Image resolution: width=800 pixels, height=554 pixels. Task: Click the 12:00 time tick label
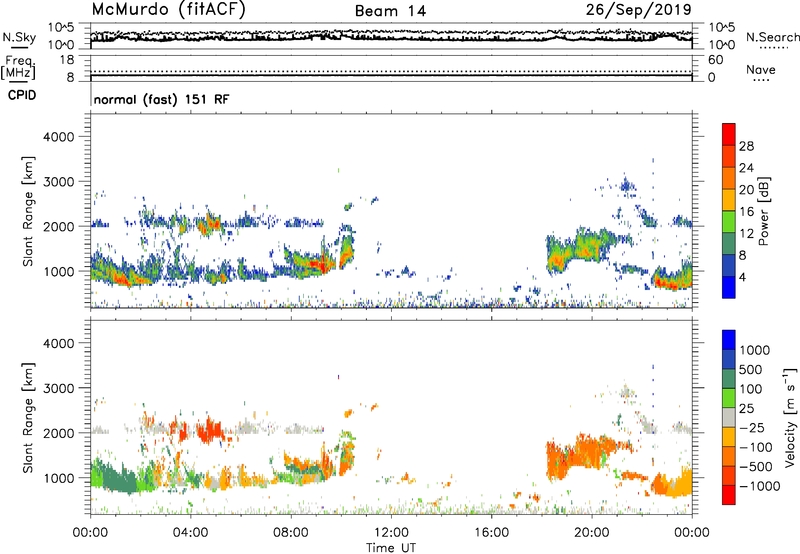[391, 533]
